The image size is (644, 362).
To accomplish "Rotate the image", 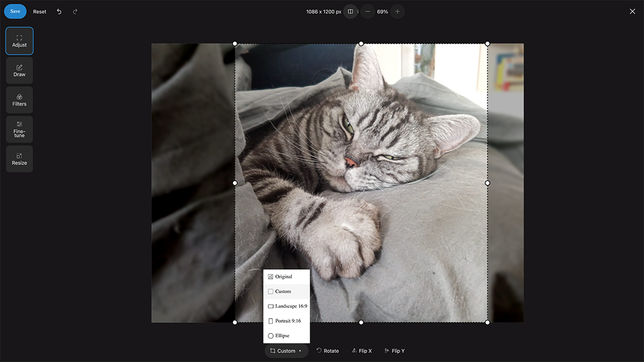I will click(x=327, y=351).
